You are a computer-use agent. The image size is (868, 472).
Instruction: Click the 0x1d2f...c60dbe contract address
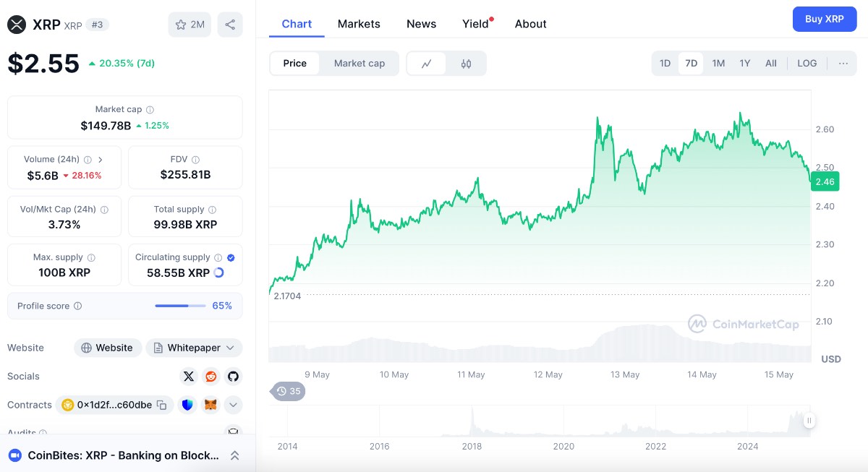(114, 405)
